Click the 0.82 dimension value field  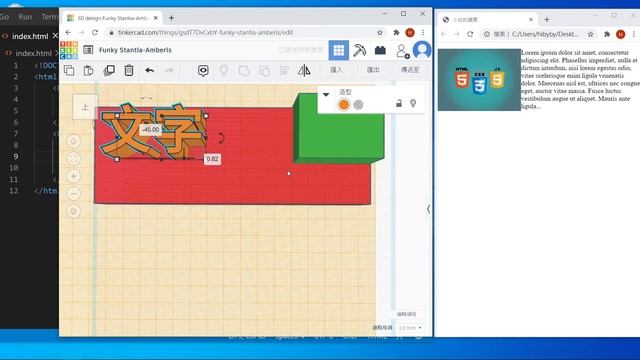pos(212,159)
